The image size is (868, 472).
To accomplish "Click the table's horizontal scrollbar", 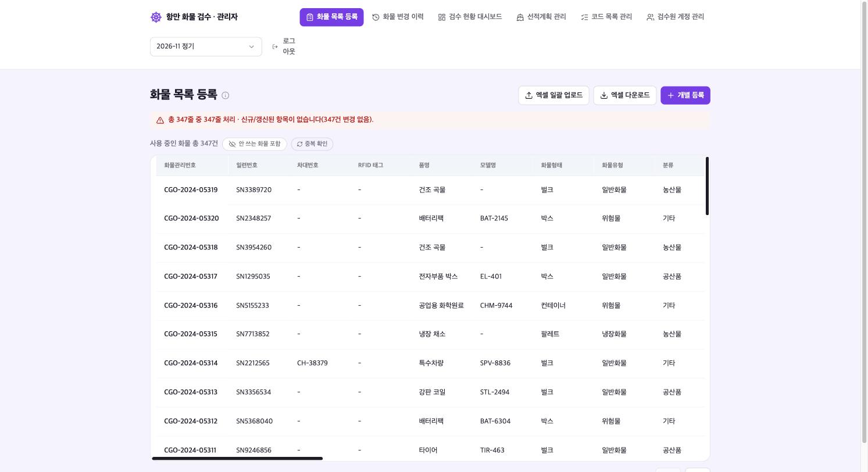I will pos(237,459).
